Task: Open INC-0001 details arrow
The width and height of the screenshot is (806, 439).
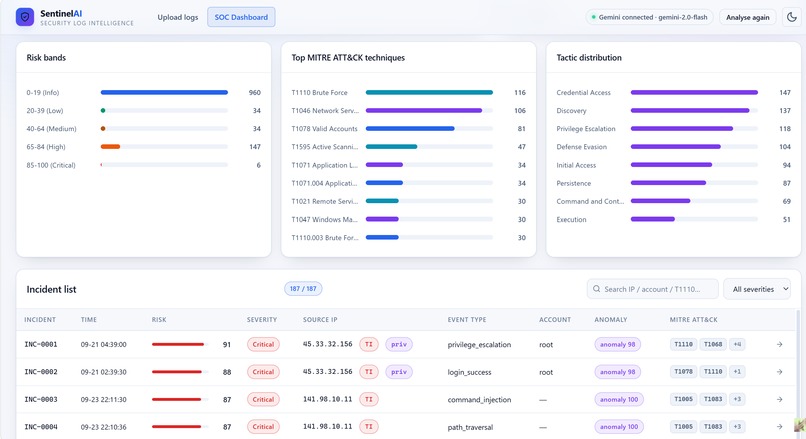Action: pyautogui.click(x=779, y=344)
